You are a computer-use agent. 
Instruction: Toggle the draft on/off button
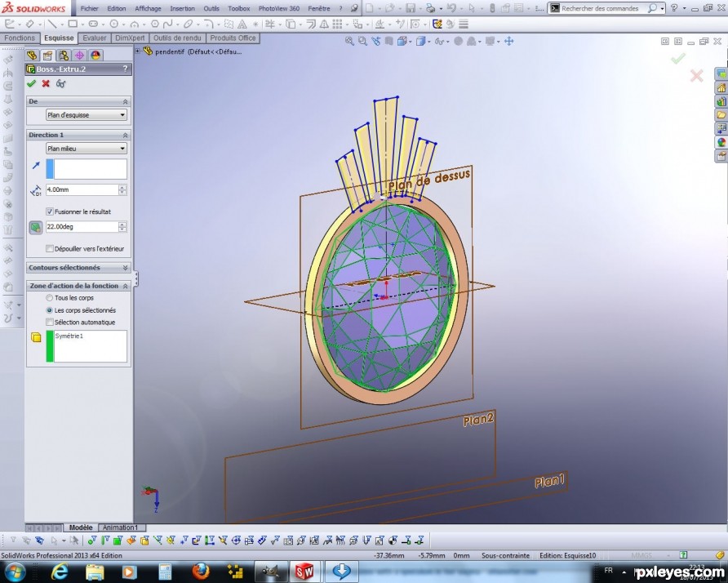coord(36,227)
